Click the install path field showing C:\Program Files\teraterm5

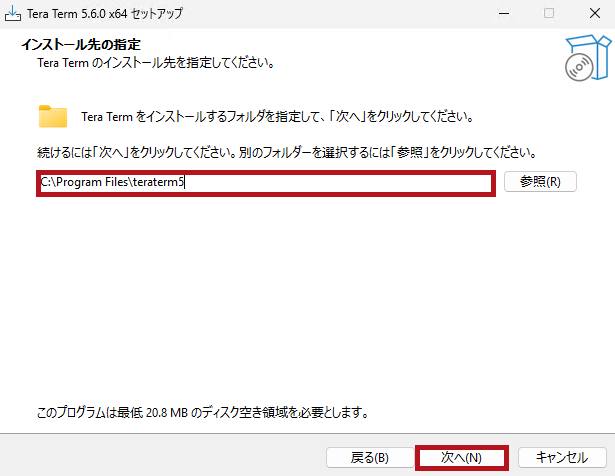(265, 183)
